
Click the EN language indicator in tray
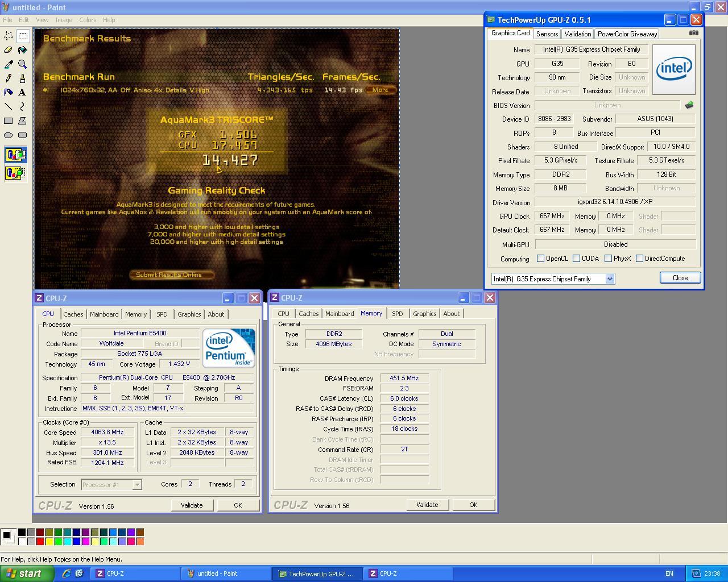(x=669, y=573)
